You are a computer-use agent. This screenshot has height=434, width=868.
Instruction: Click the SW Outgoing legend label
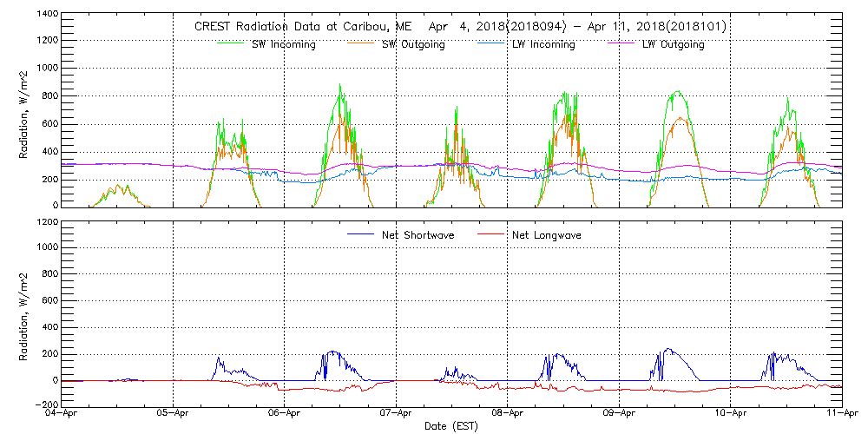tap(413, 44)
